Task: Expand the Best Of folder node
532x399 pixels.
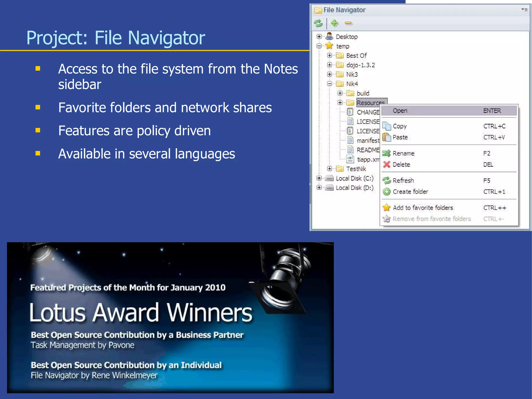Action: [x=330, y=55]
